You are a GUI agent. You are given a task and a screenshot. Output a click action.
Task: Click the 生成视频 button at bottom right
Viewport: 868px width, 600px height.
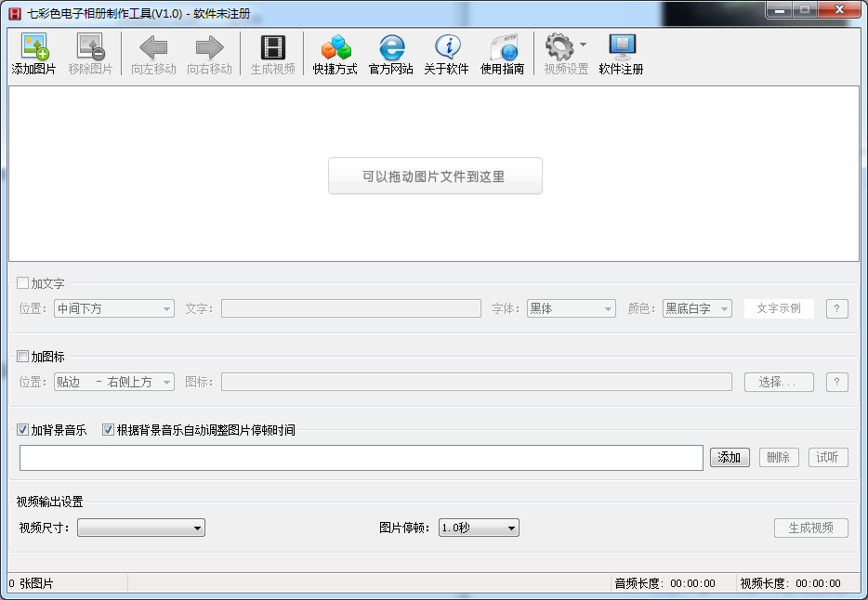(x=810, y=528)
